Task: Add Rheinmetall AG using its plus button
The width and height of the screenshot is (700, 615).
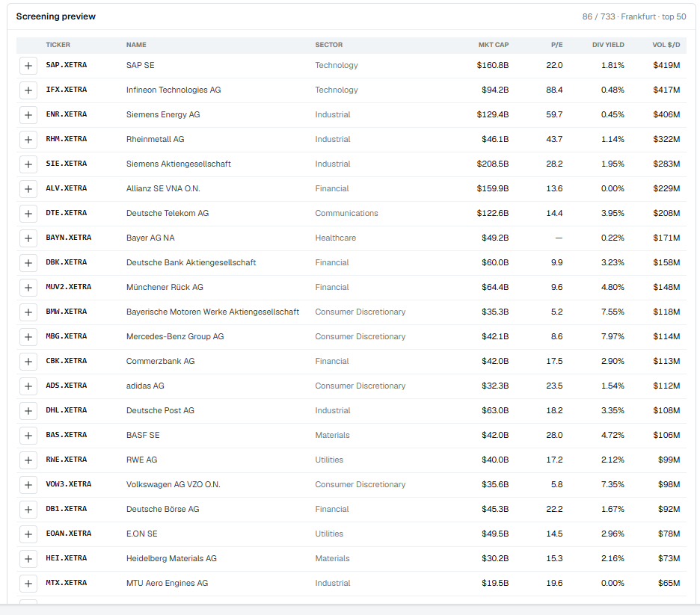Action: click(28, 140)
